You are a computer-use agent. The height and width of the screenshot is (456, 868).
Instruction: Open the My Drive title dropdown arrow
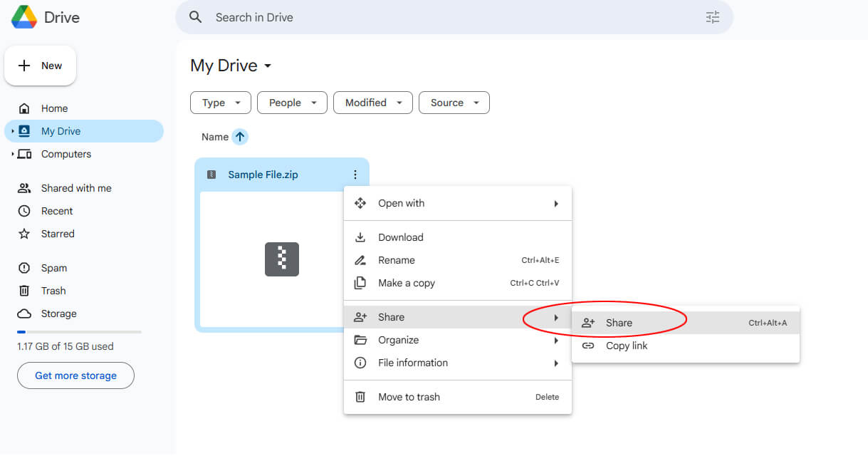click(267, 66)
